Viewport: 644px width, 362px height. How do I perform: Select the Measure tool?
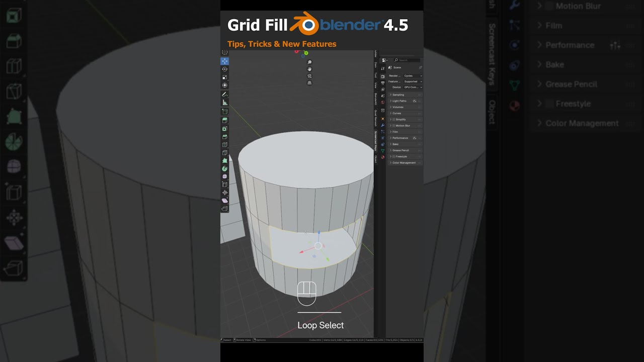225,103
